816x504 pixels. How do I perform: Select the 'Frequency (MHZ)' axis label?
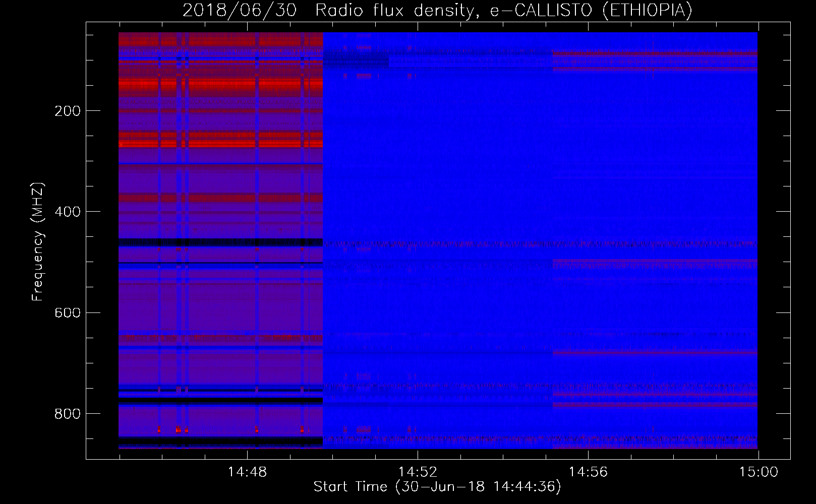tap(38, 242)
